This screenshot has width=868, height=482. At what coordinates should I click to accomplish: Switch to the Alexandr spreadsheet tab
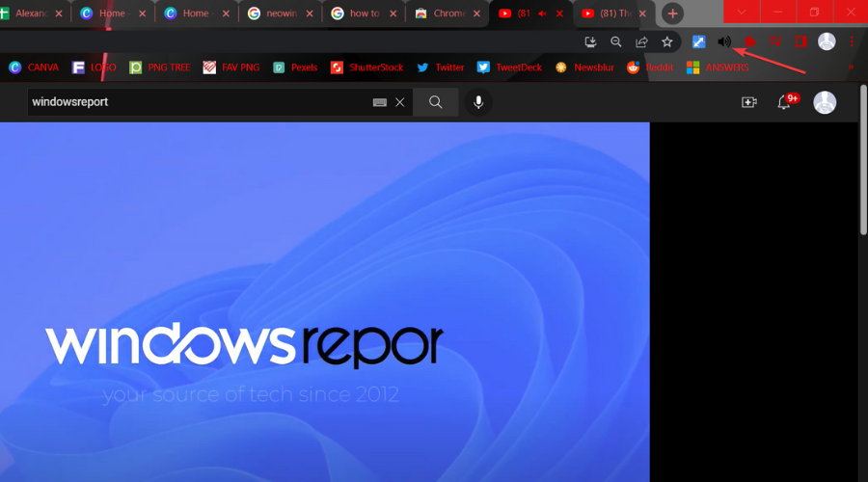pyautogui.click(x=31, y=13)
